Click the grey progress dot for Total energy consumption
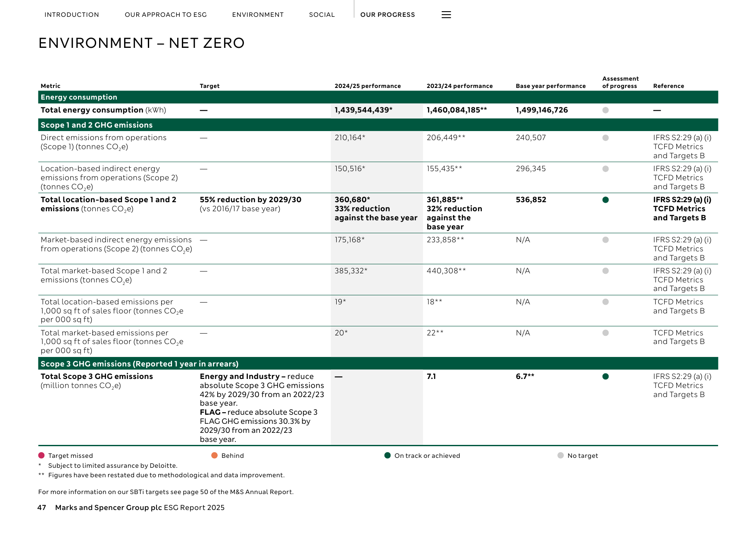This screenshot has height=535, width=756. (606, 110)
